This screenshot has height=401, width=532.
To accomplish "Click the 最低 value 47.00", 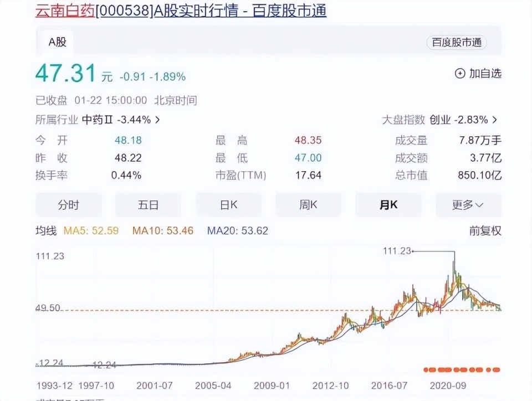I will (x=308, y=158).
